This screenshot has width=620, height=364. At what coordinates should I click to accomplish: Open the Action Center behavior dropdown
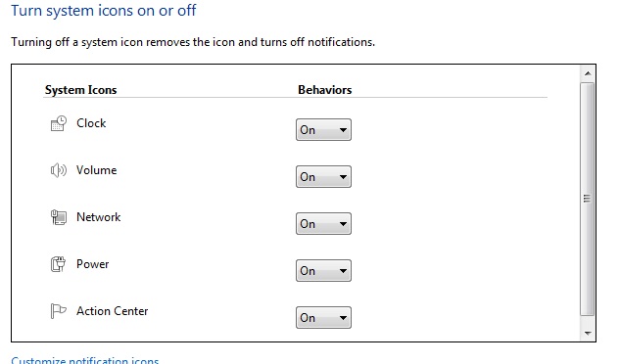(x=323, y=318)
